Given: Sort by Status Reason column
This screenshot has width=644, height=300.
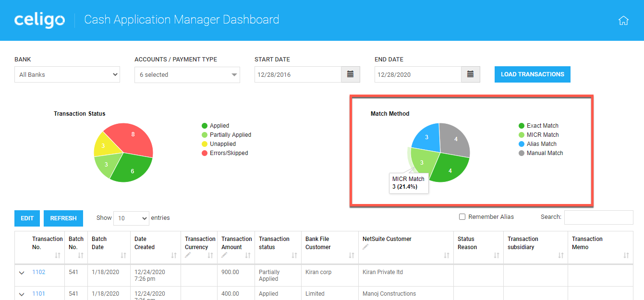Looking at the screenshot, I should (x=497, y=255).
